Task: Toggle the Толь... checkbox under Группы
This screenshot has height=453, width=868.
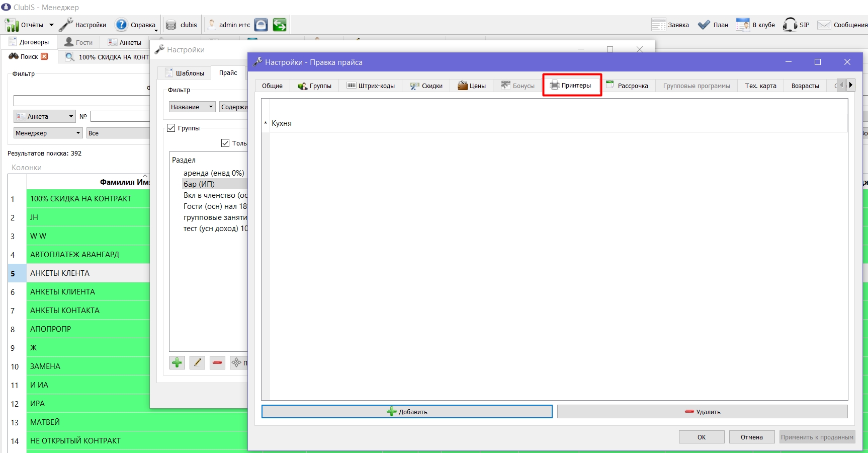Action: 225,143
